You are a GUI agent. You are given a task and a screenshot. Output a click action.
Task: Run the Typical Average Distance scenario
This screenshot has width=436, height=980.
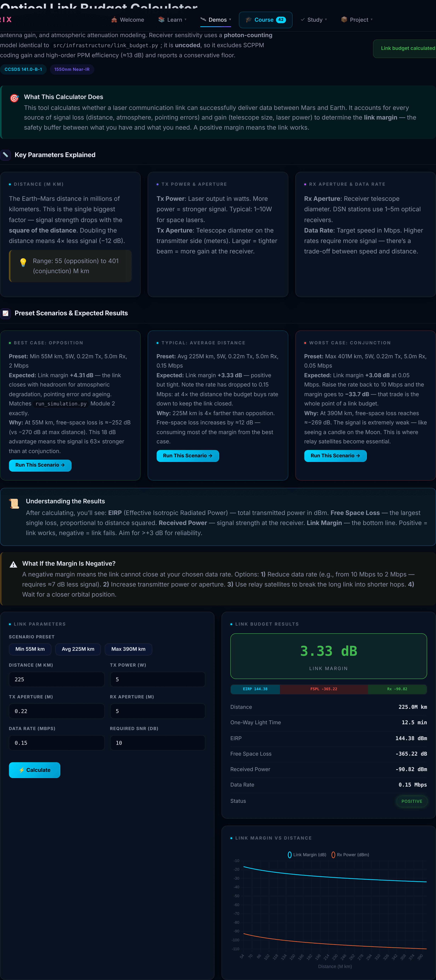click(188, 456)
